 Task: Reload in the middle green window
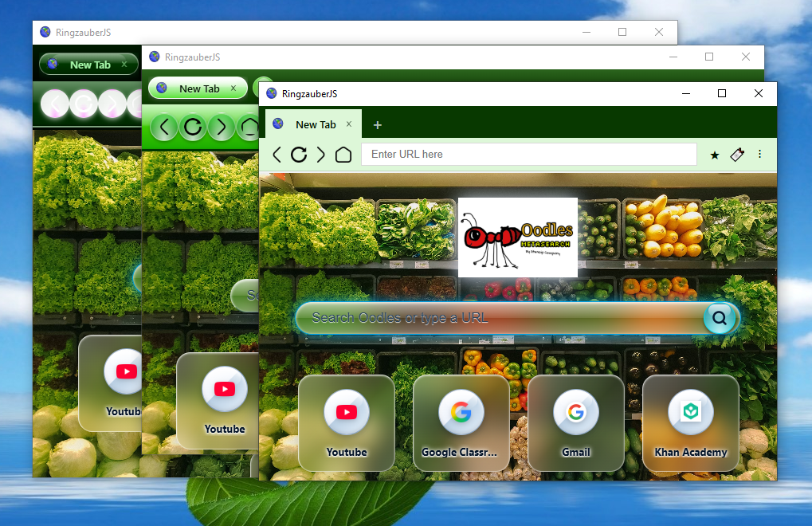tap(193, 127)
